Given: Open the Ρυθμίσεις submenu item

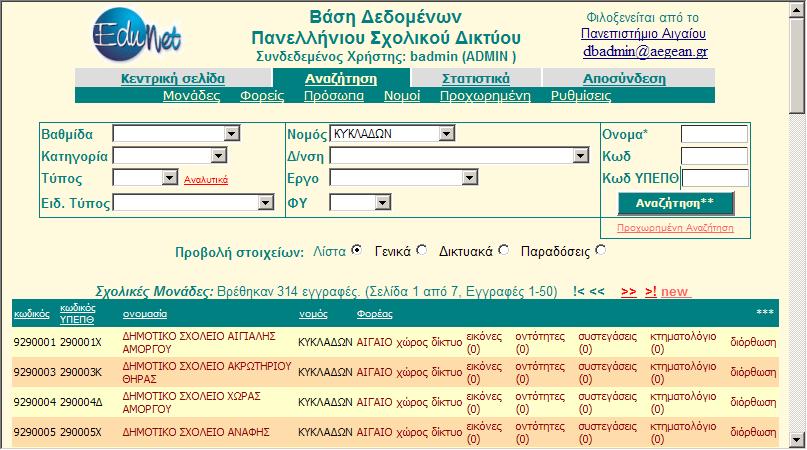Looking at the screenshot, I should pos(581,96).
